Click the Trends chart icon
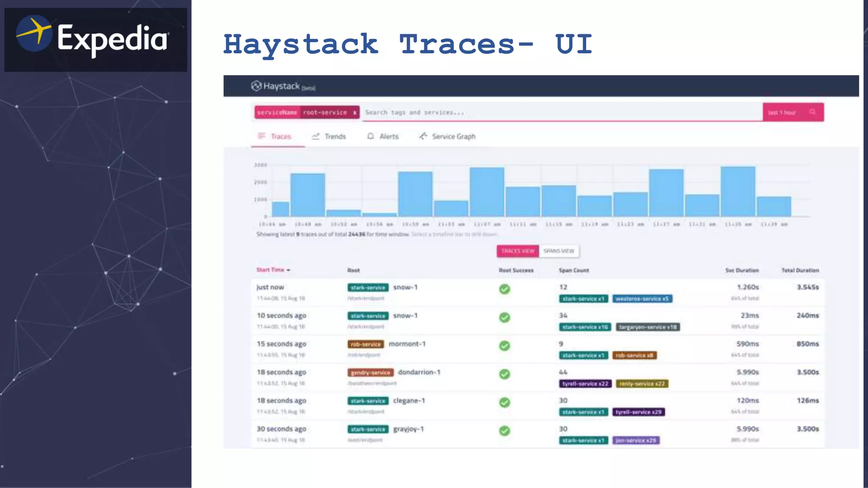The width and height of the screenshot is (868, 488). pos(316,136)
